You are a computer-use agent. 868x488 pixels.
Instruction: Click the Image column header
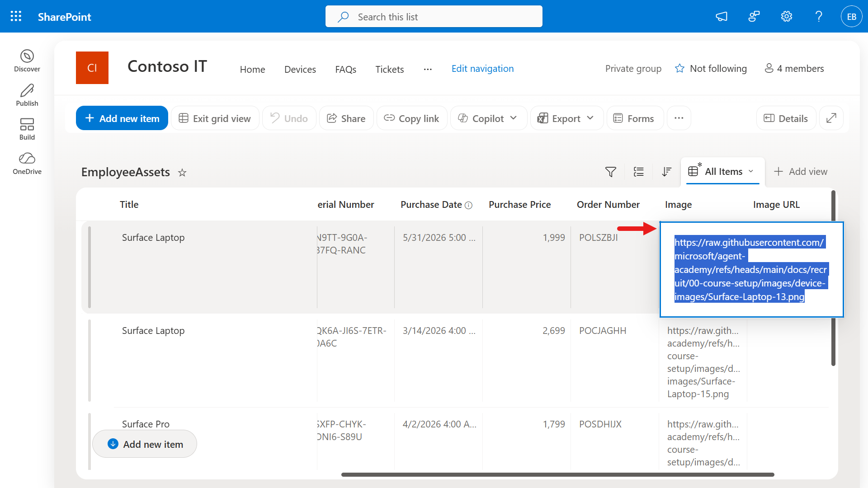[x=678, y=205]
